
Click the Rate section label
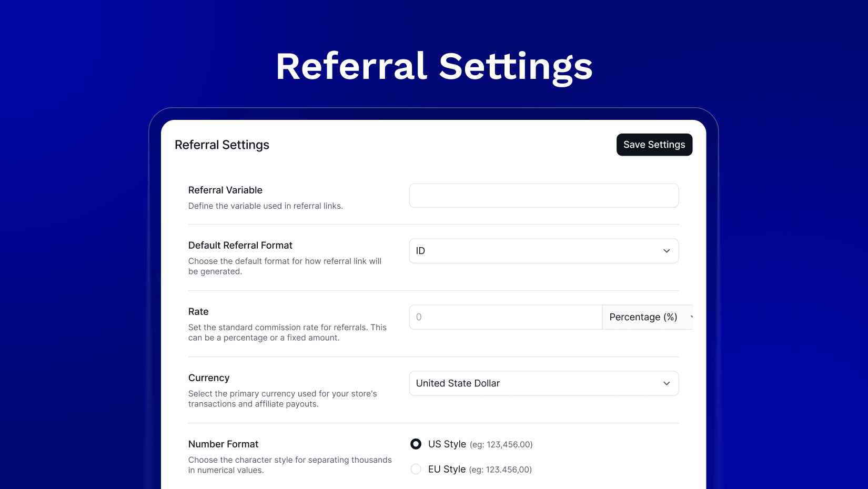pos(198,312)
